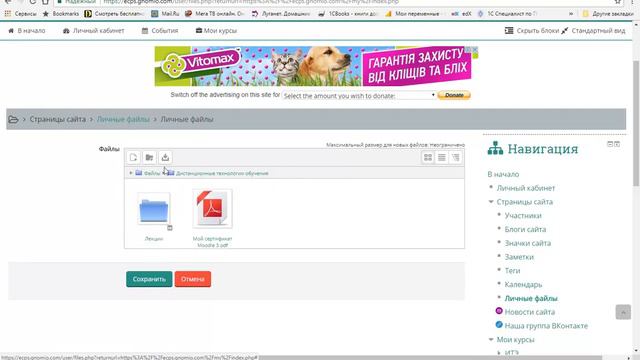
Task: Click Личные файлы in navigation tree
Action: tap(531, 298)
